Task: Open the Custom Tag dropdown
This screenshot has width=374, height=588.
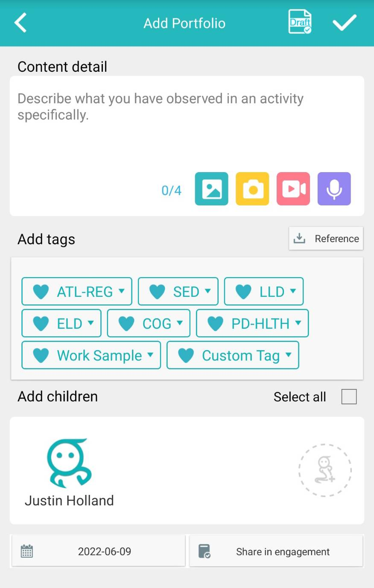Action: pyautogui.click(x=233, y=355)
